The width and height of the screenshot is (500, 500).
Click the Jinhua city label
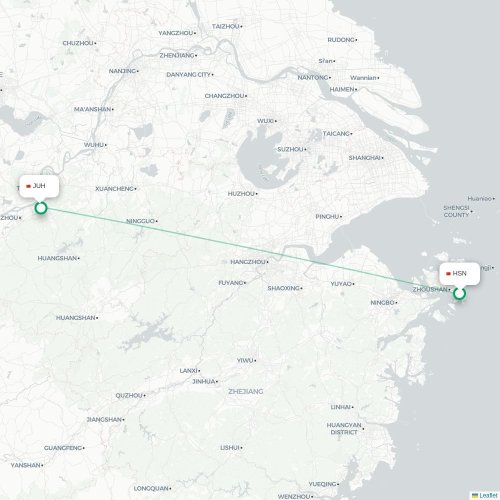204,381
